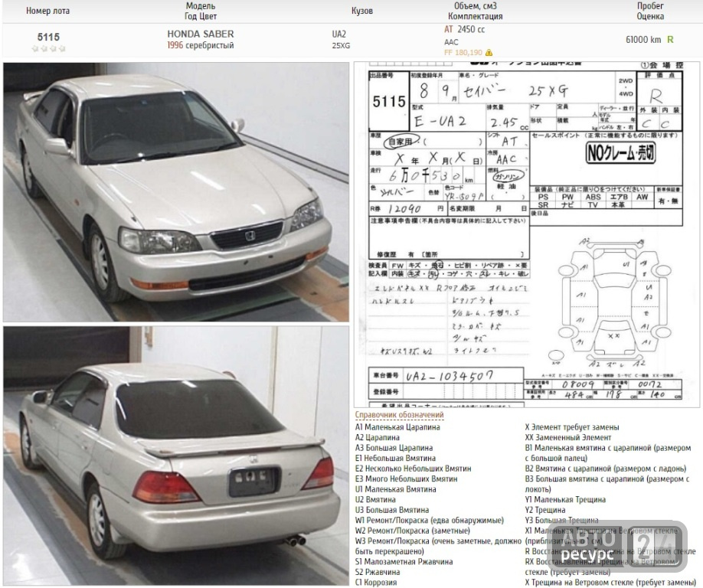
Task: Click the body code UA2
Action: pos(339,34)
